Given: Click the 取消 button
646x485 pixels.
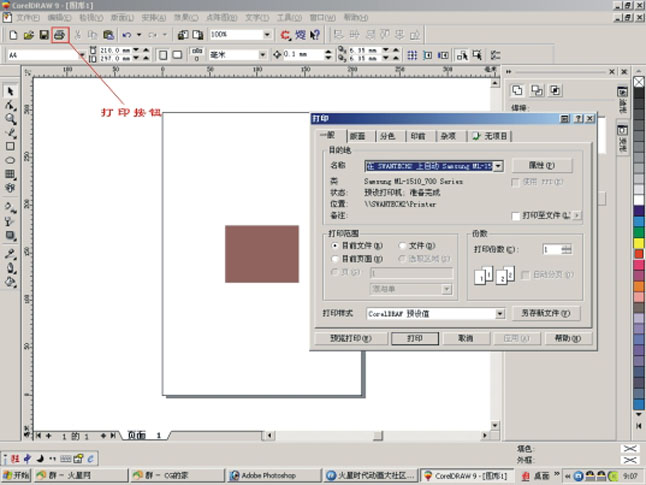Looking at the screenshot, I should pos(465,339).
